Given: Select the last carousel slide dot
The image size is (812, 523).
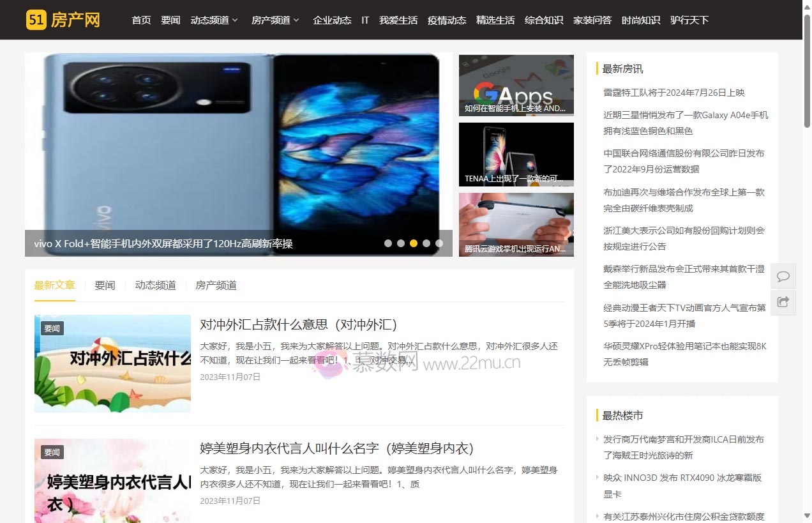Looking at the screenshot, I should pos(439,243).
